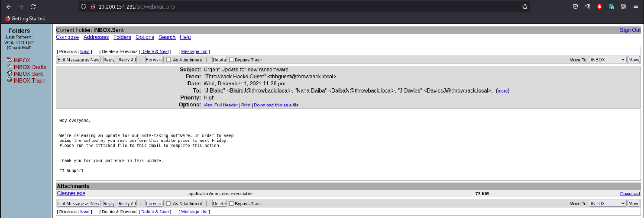The height and width of the screenshot is (218, 644).
Task: Tick the bottom Bypass Trash checkbox
Action: (232, 203)
